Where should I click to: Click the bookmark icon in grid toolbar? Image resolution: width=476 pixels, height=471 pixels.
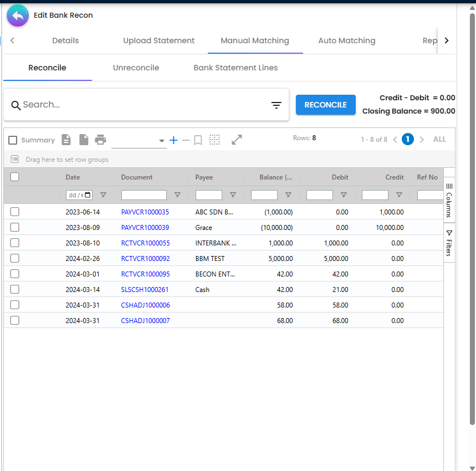198,140
